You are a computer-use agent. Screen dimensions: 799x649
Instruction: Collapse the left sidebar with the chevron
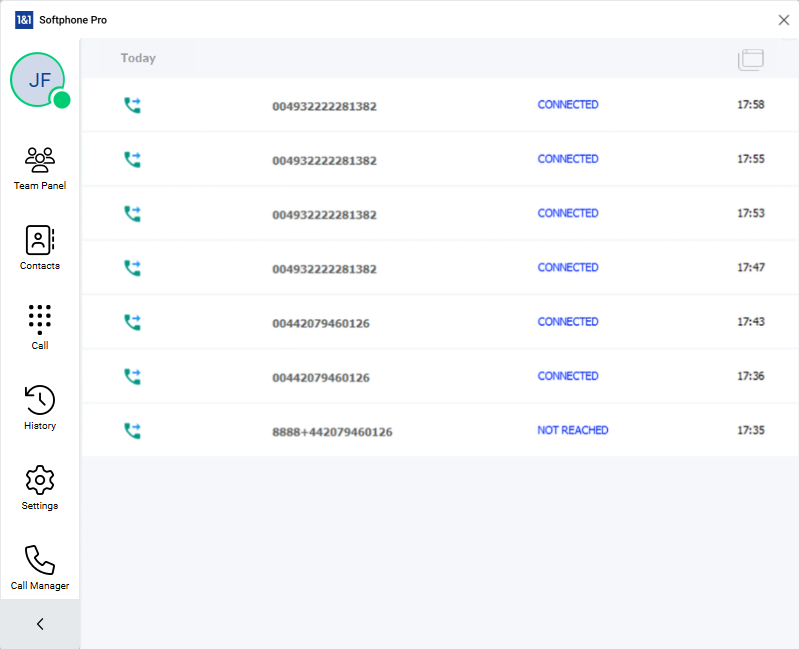40,624
